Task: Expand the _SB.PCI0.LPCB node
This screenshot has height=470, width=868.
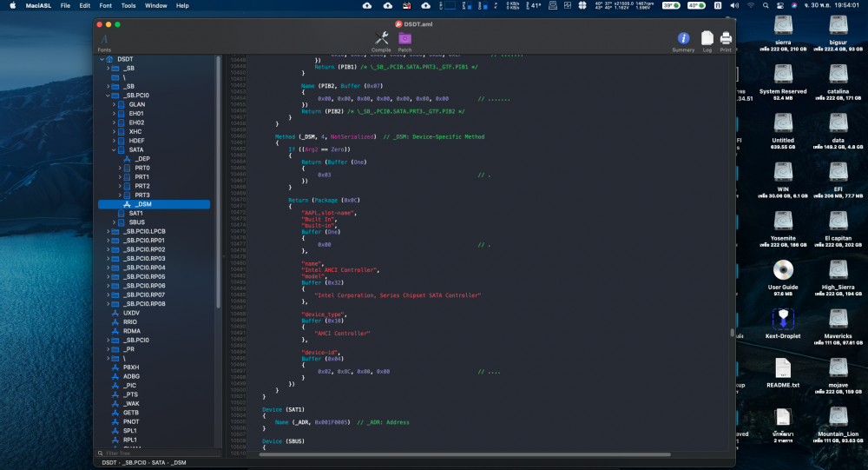Action: click(108, 231)
